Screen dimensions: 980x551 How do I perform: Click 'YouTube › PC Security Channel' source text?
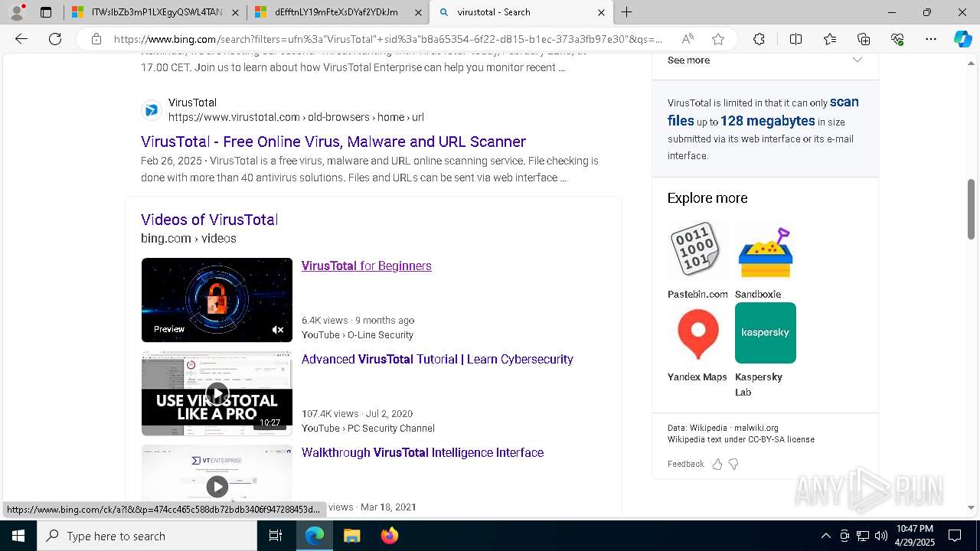(x=368, y=428)
